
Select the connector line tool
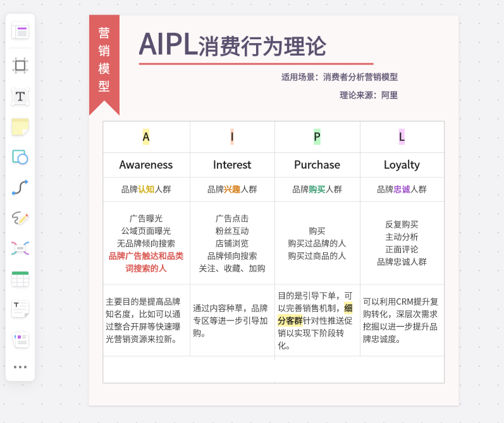(x=20, y=187)
